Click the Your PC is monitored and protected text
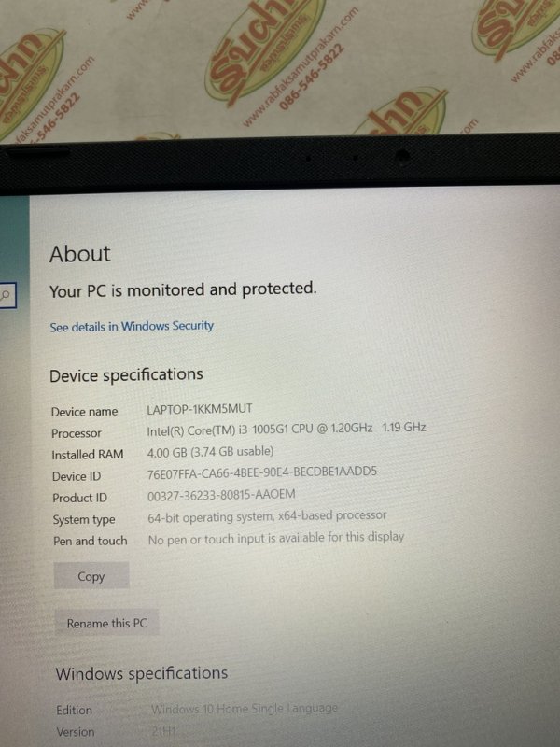 pos(183,289)
